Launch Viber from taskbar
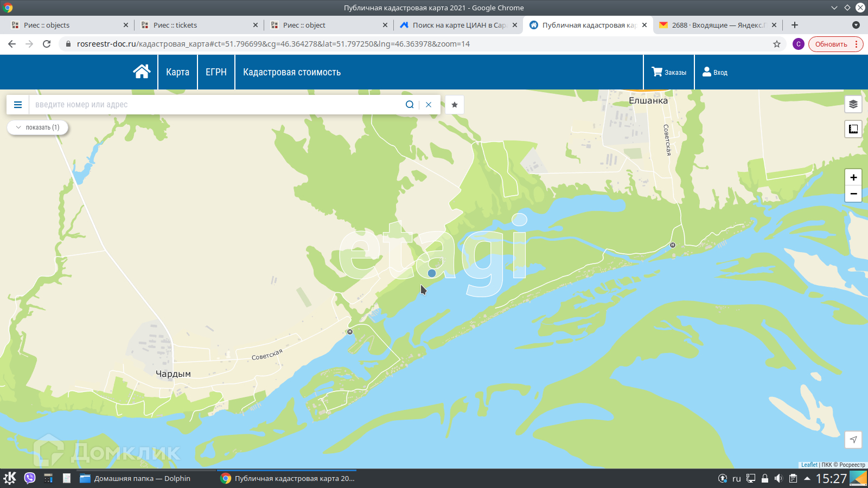 pos(30,478)
